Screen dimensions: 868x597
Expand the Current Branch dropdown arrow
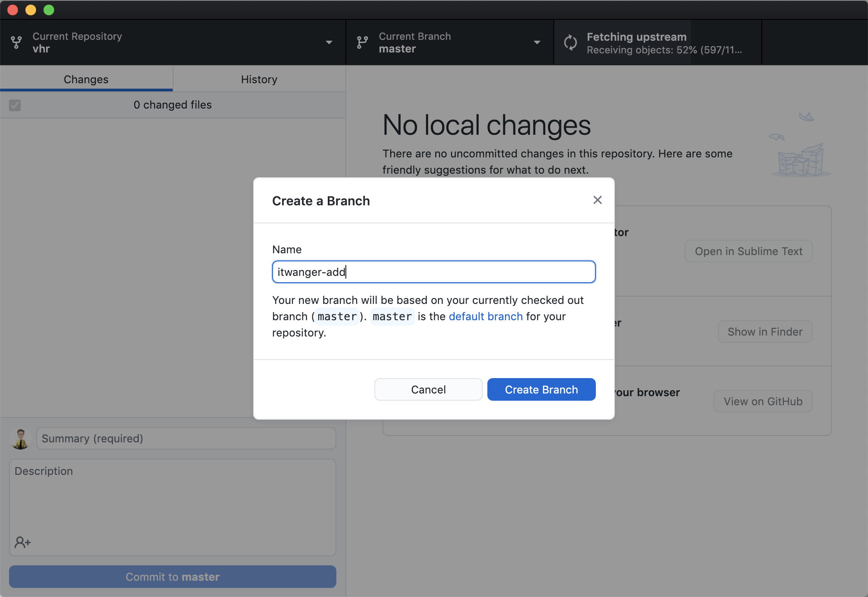pos(537,43)
